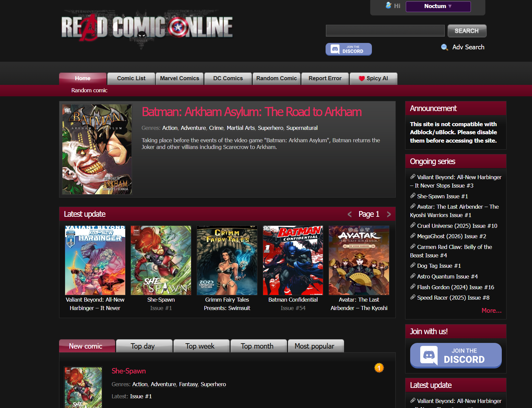
Task: Open Valiant Beyond All-New Harbinger cover thumbnail
Action: [95, 260]
